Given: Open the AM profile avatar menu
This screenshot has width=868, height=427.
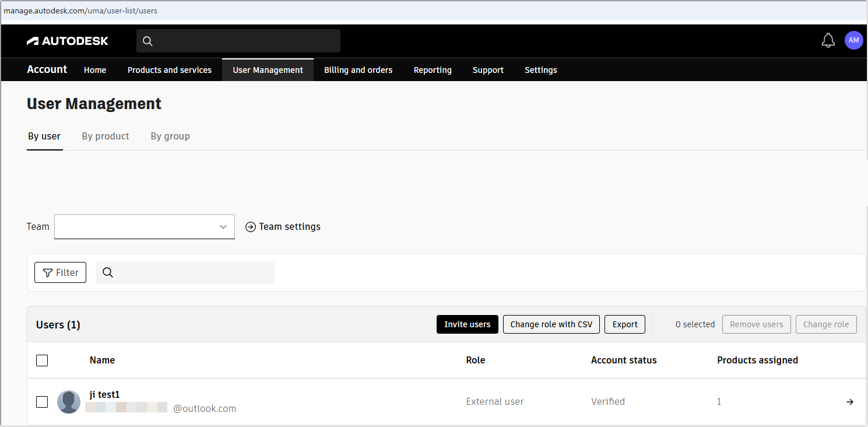Looking at the screenshot, I should tap(853, 40).
